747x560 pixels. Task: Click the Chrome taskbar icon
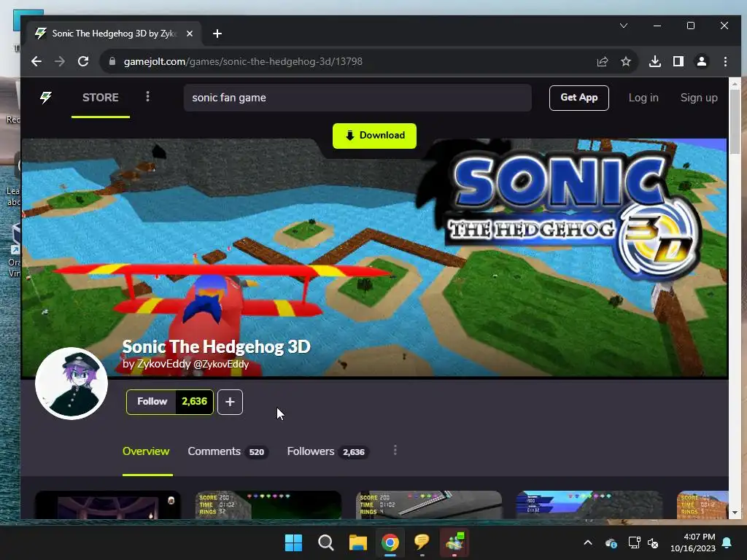point(390,542)
